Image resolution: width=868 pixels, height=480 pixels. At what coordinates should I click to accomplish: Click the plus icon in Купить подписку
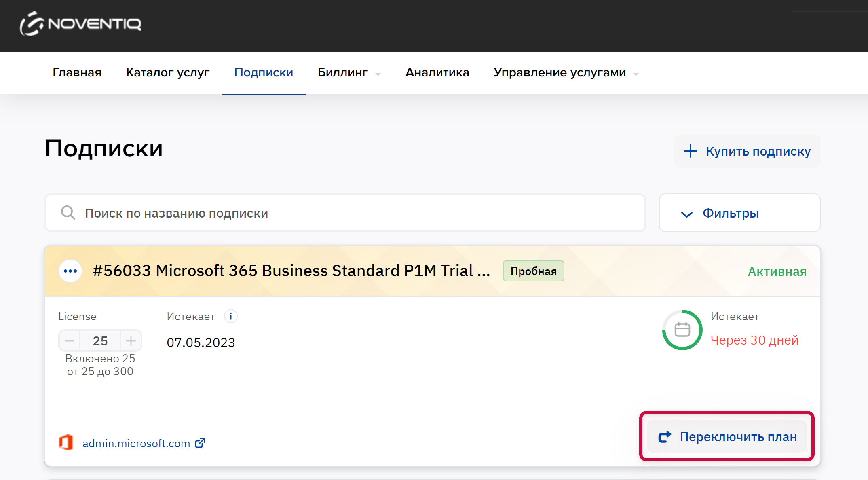691,151
